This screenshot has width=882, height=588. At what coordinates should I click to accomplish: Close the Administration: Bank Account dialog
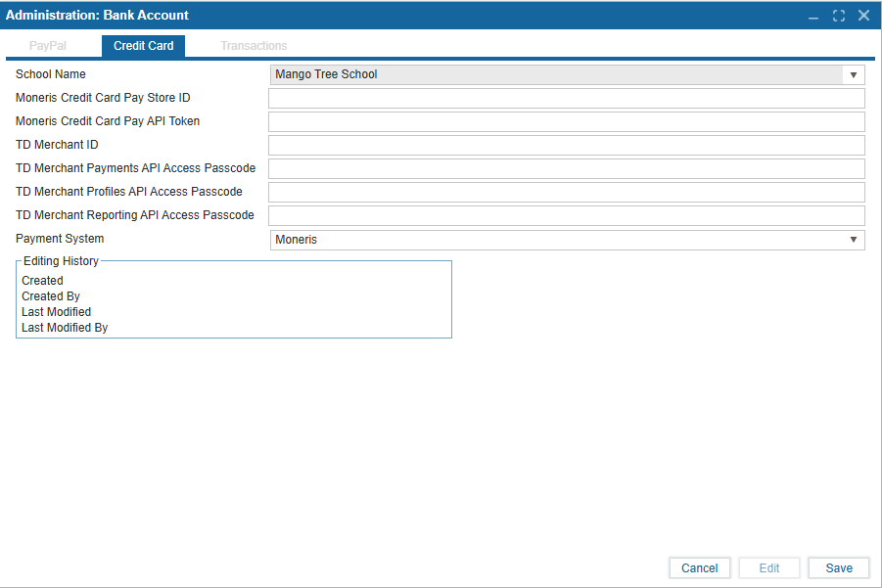click(863, 16)
